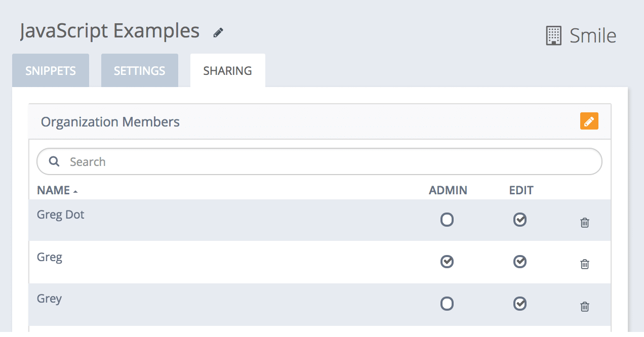Open the Settings tab
The height and width of the screenshot is (337, 644).
(140, 70)
